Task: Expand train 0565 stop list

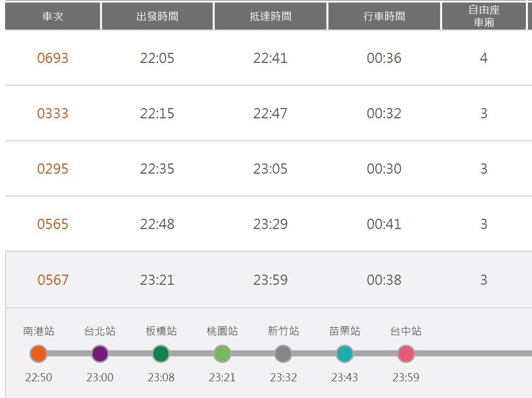Action: click(52, 224)
